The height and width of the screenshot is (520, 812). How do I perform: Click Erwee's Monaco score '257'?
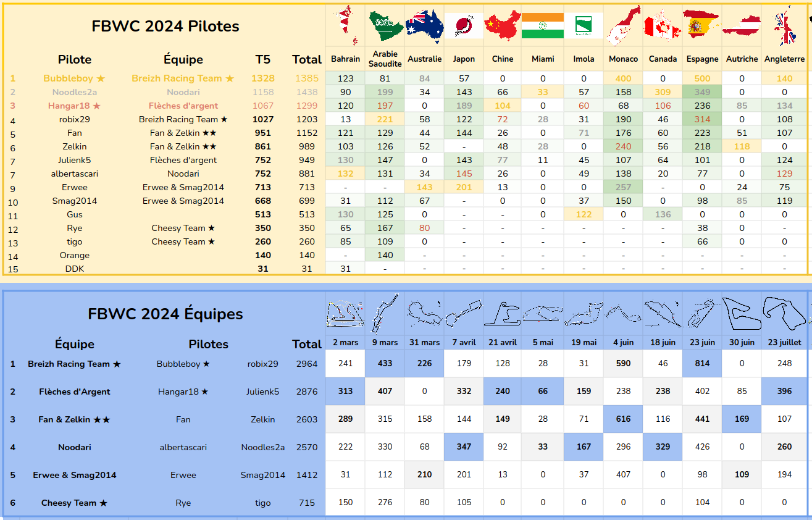[x=623, y=187]
